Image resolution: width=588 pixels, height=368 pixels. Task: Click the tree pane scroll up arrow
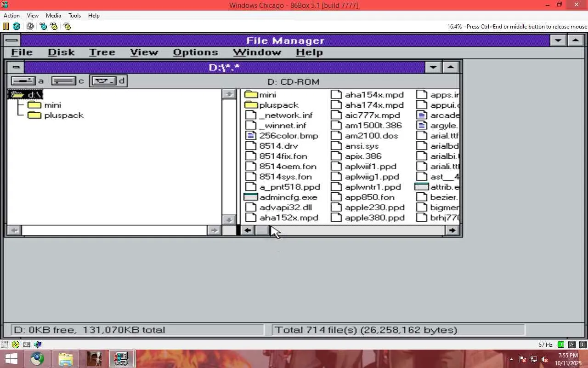point(229,94)
